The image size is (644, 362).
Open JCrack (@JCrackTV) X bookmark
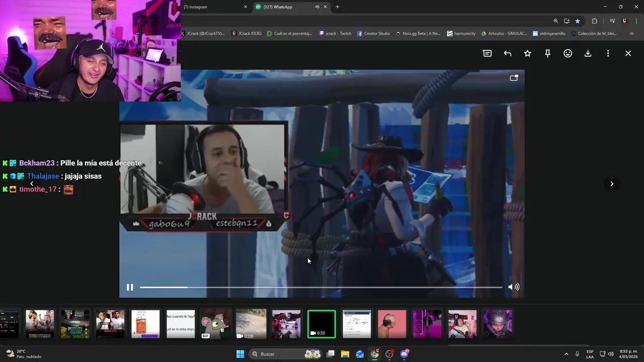[x=202, y=34]
